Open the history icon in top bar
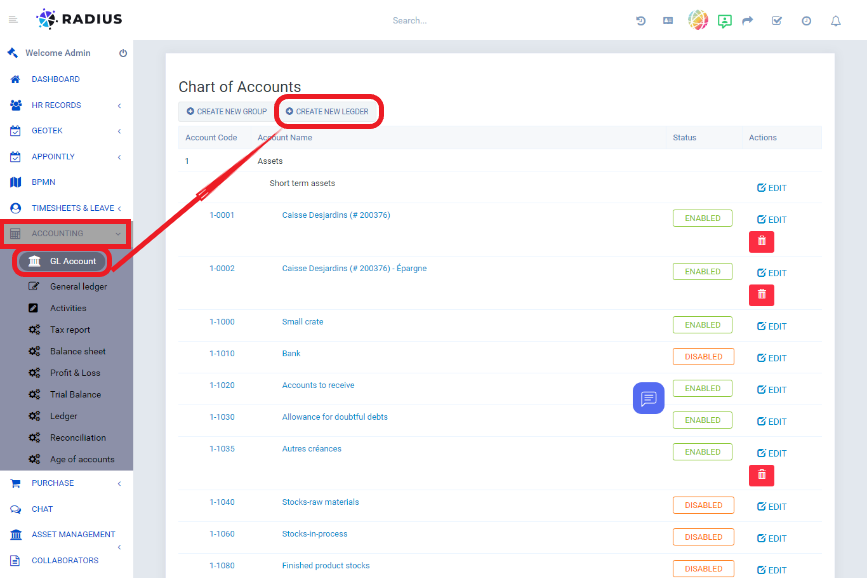This screenshot has width=867, height=578. [641, 20]
